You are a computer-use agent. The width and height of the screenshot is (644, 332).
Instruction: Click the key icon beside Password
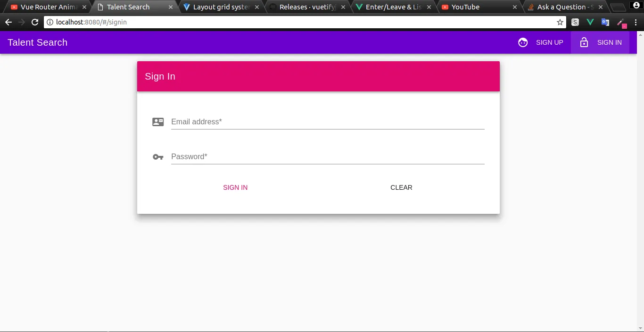tap(158, 157)
